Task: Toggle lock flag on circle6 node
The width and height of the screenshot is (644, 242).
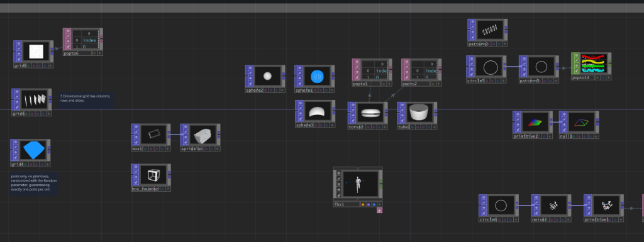Action: 484,213
